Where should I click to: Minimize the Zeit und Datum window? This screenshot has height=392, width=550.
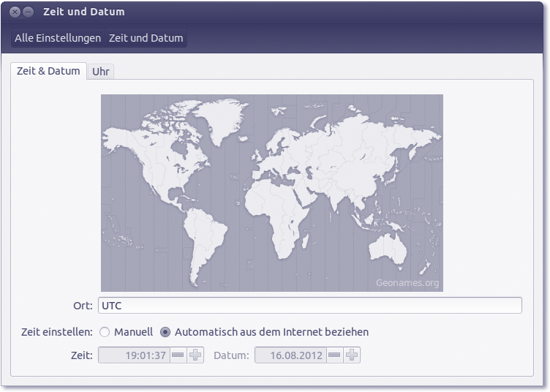click(x=28, y=12)
